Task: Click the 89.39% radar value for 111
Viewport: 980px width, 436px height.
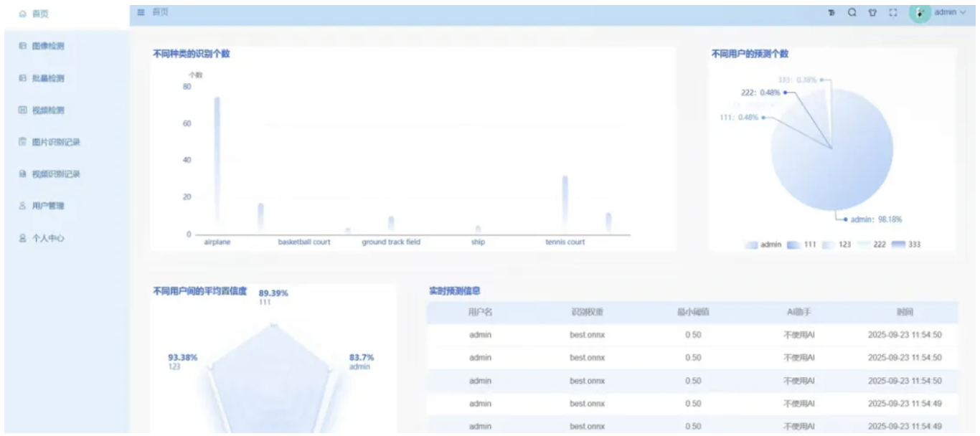Action: pyautogui.click(x=273, y=293)
